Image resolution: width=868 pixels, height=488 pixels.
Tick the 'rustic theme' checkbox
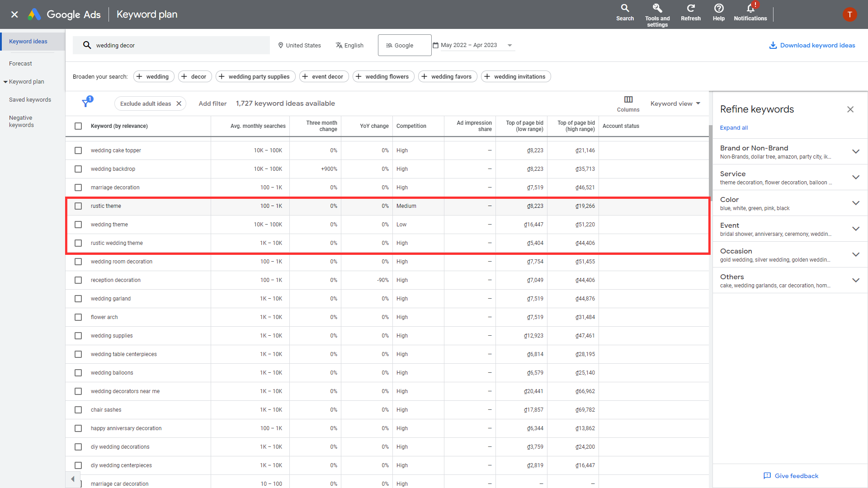click(78, 206)
